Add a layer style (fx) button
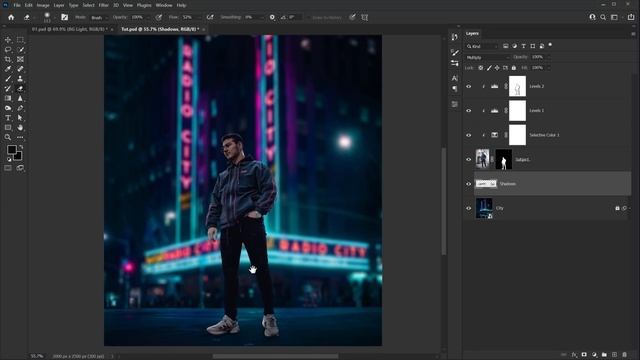The height and width of the screenshot is (360, 640). pos(574,355)
